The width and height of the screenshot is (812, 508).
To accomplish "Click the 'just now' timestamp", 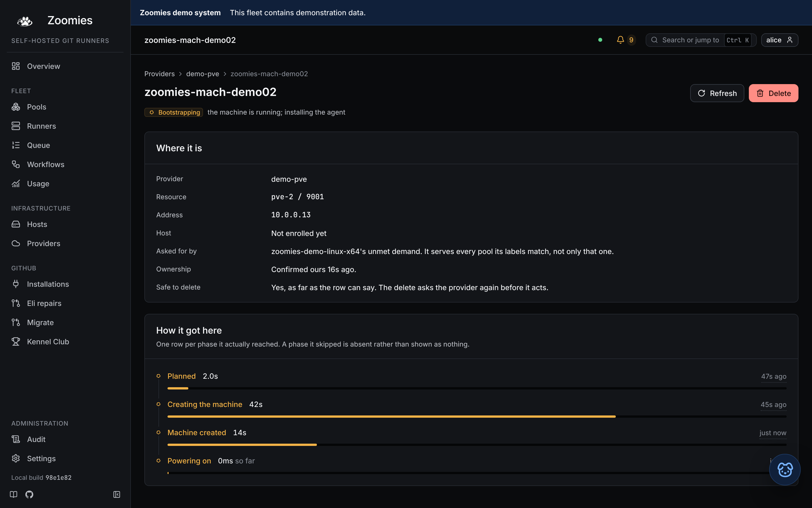I will (x=773, y=433).
